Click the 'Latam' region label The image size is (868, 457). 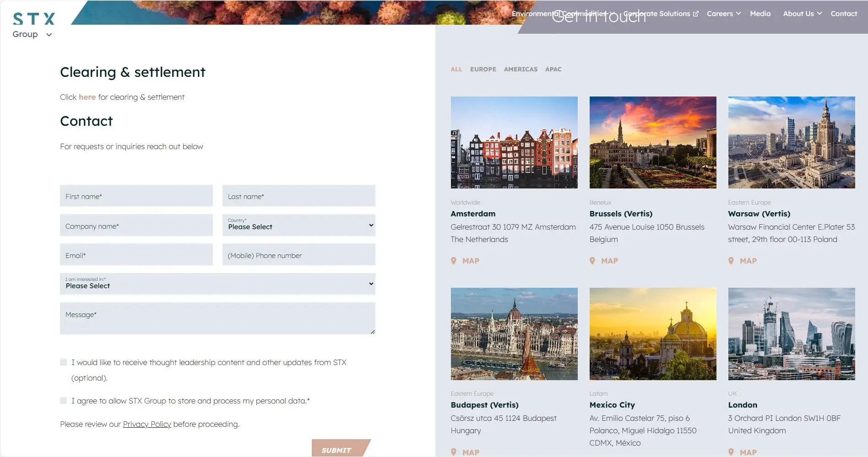tap(598, 393)
